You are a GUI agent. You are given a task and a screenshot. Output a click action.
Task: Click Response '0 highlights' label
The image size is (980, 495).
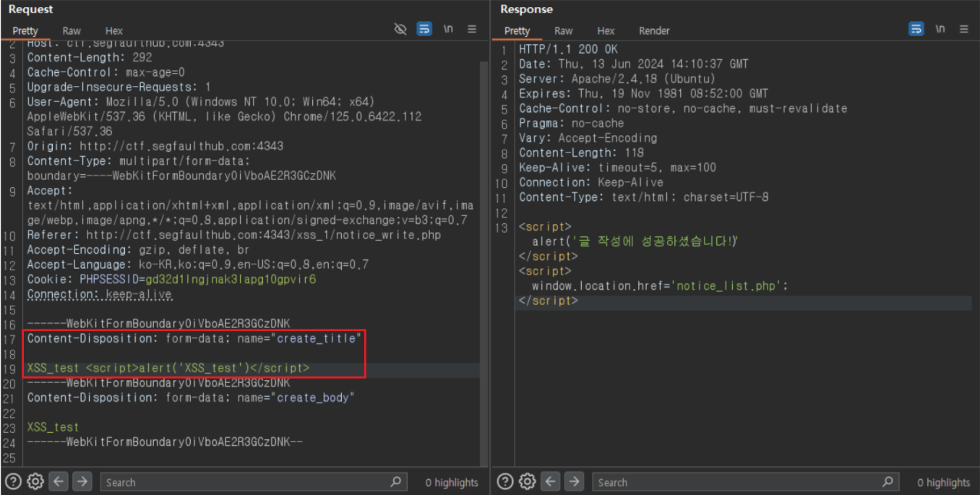point(944,482)
